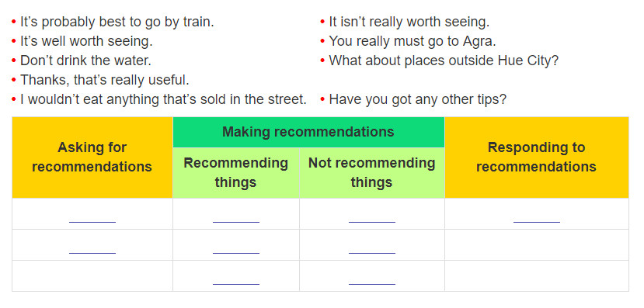Click phrase 'You really must go to Agra'

tap(413, 41)
